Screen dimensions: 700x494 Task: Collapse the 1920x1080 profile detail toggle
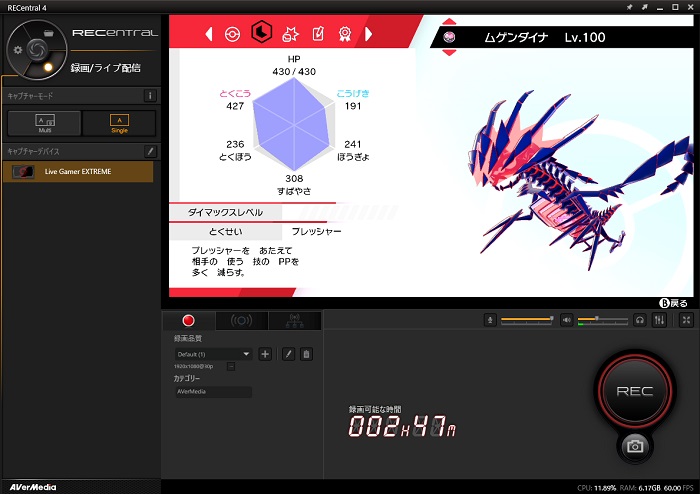pyautogui.click(x=231, y=366)
